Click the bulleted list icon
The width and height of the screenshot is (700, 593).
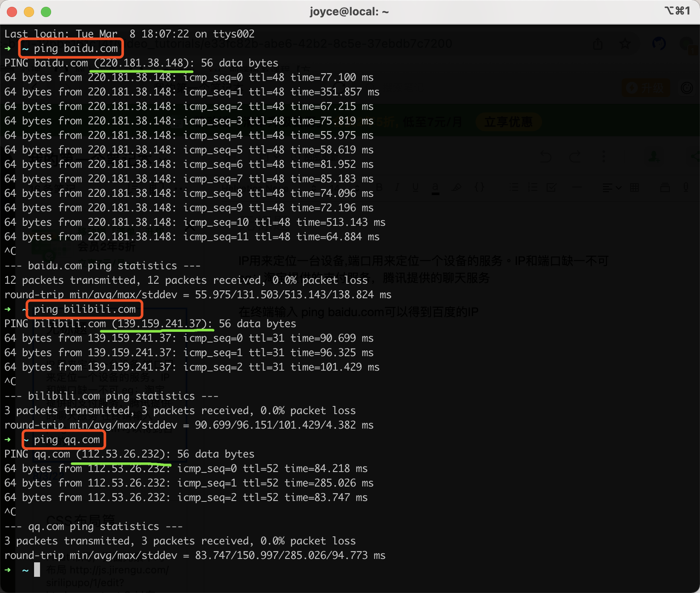tap(514, 187)
